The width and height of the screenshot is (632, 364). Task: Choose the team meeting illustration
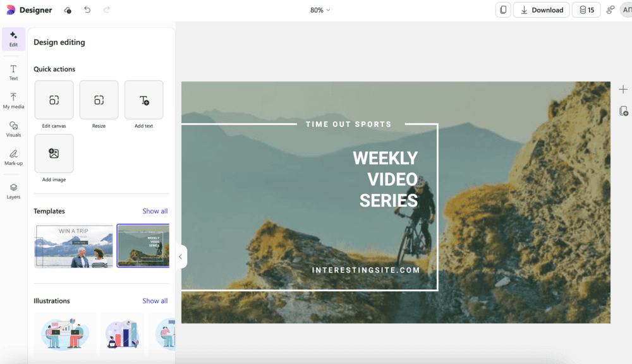(x=65, y=334)
